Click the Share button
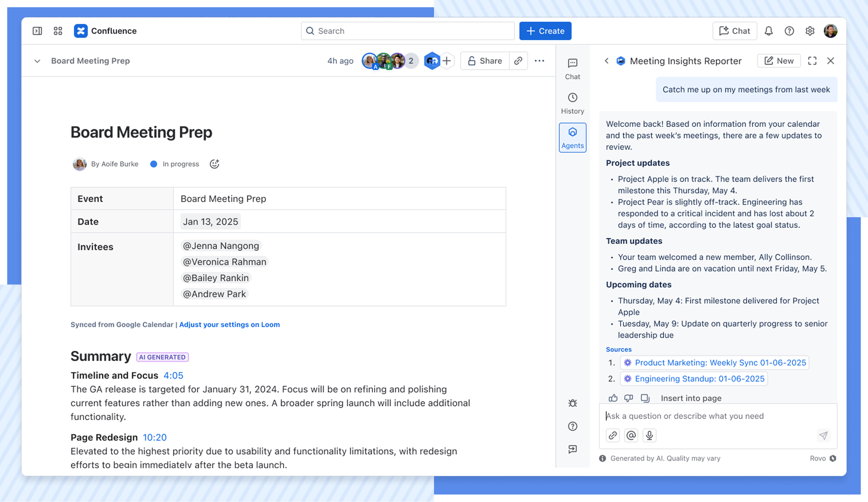868x502 pixels. click(485, 61)
